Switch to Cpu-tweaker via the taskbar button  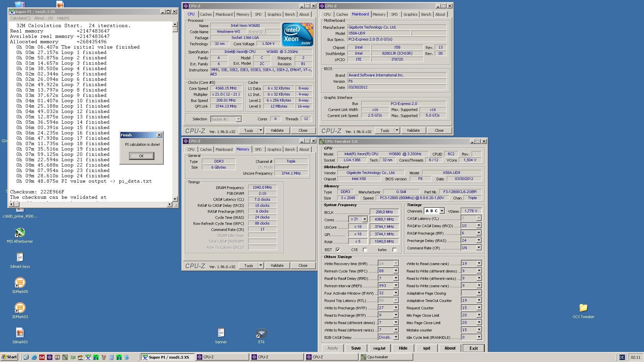(x=386, y=357)
